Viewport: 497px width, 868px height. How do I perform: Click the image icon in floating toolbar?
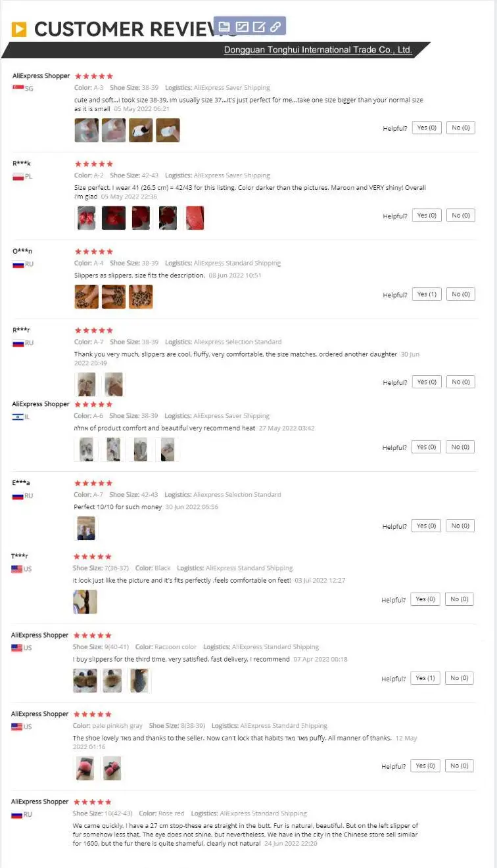(242, 27)
